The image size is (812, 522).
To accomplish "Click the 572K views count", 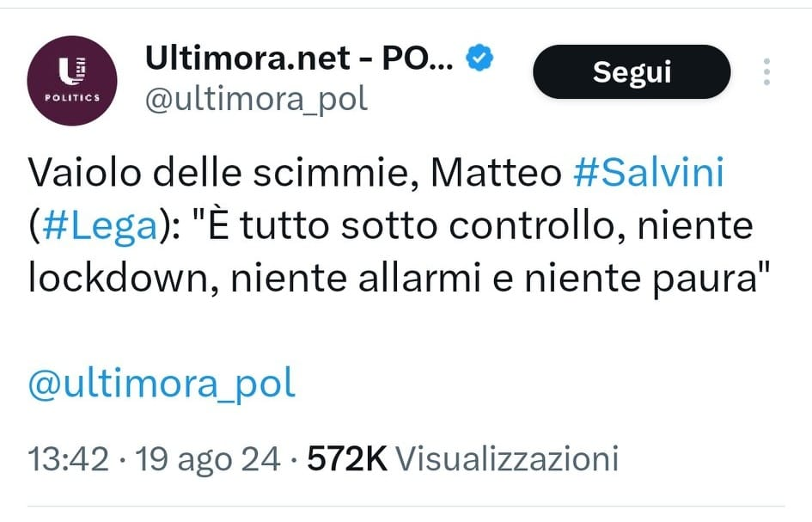I will [347, 458].
